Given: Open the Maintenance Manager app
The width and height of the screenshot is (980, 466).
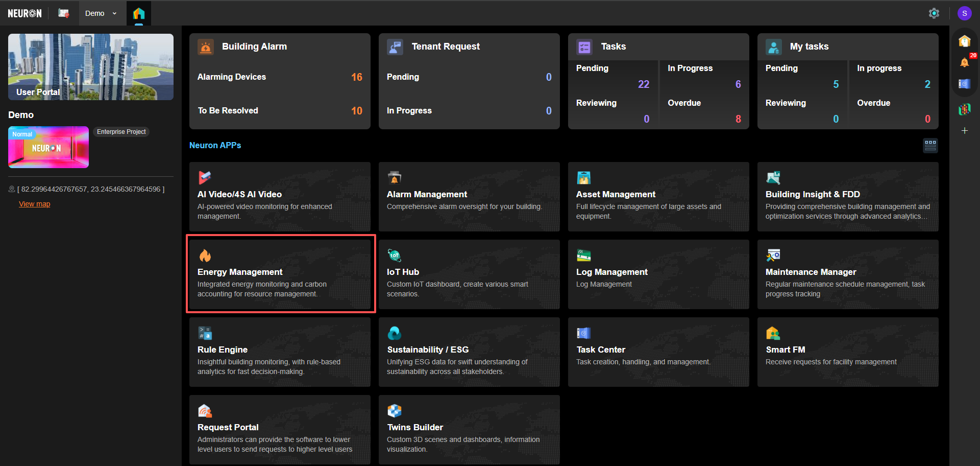Looking at the screenshot, I should (x=847, y=274).
